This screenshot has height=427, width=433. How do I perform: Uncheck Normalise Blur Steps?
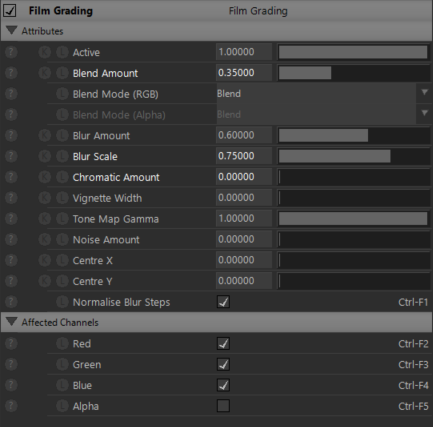click(x=223, y=302)
